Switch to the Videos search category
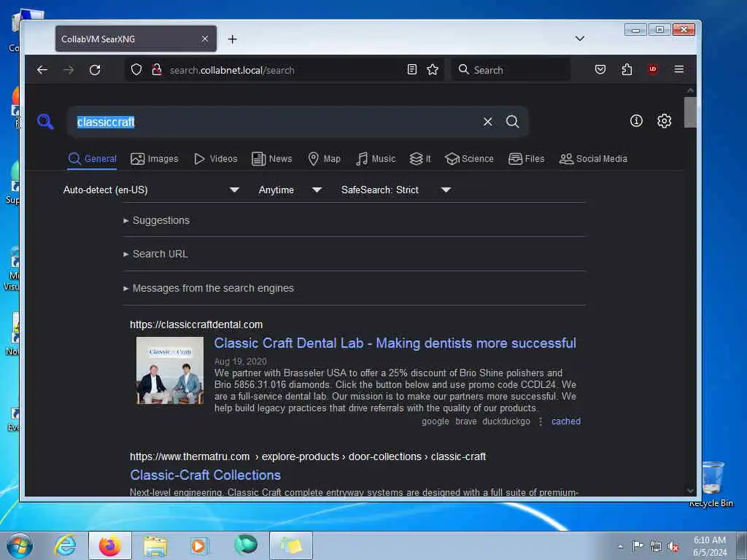The height and width of the screenshot is (560, 747). [x=216, y=159]
